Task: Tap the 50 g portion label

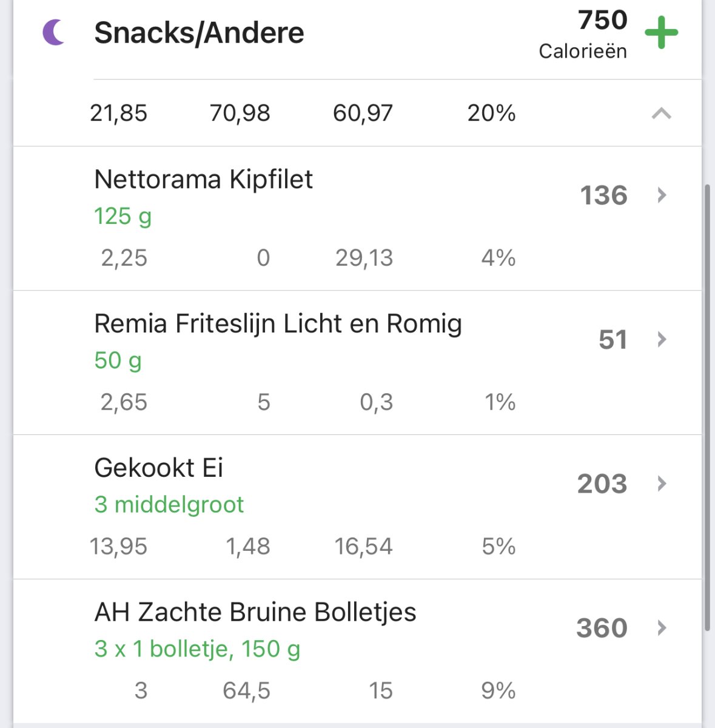Action: (118, 360)
